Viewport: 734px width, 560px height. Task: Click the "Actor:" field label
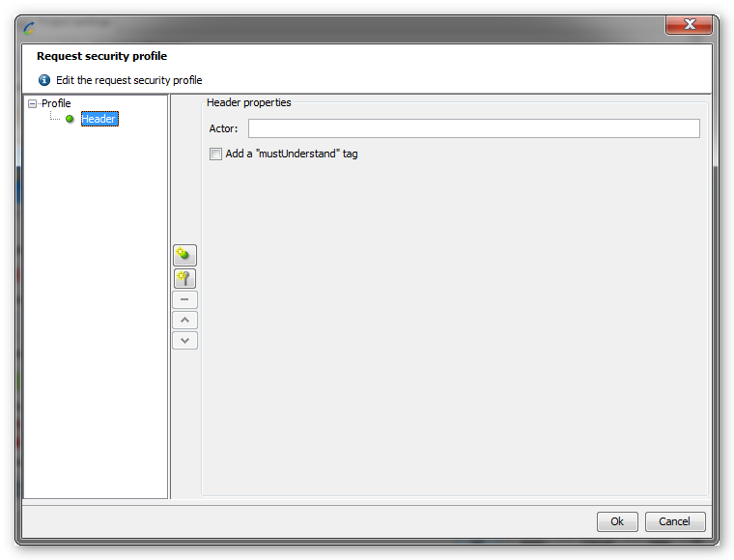223,128
